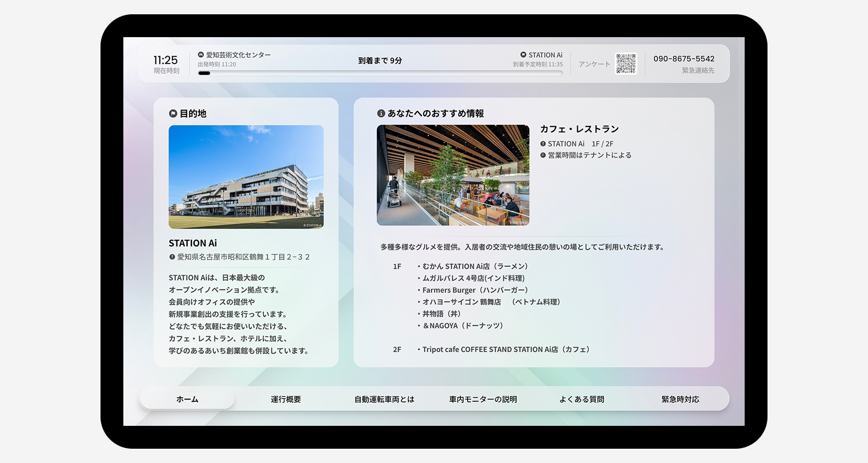Click the Farmers Burger list entry

point(475,290)
